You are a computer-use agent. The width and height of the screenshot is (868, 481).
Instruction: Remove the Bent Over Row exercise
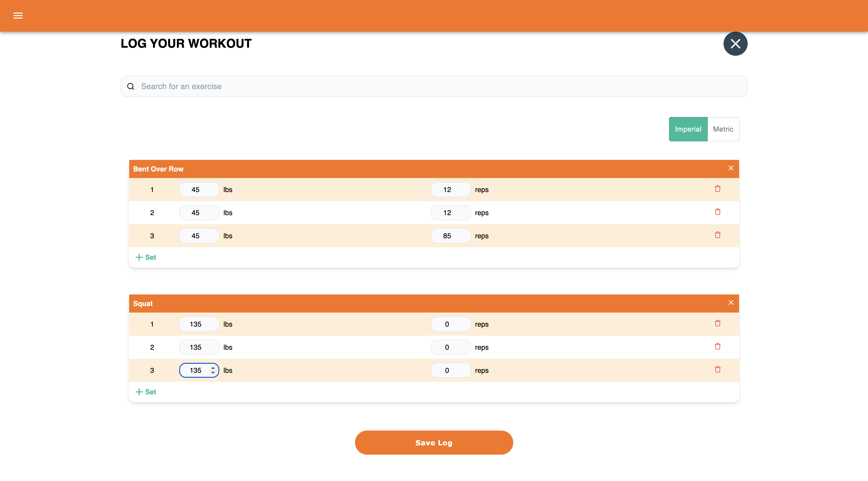(731, 168)
